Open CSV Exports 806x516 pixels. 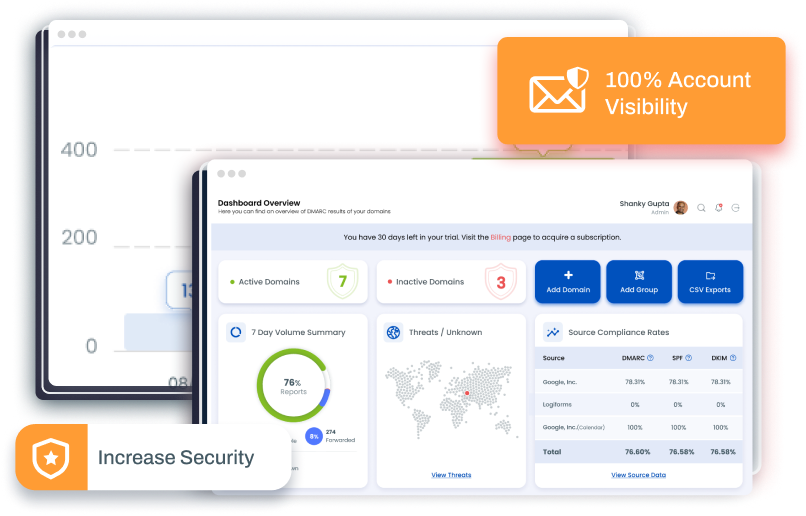click(710, 282)
